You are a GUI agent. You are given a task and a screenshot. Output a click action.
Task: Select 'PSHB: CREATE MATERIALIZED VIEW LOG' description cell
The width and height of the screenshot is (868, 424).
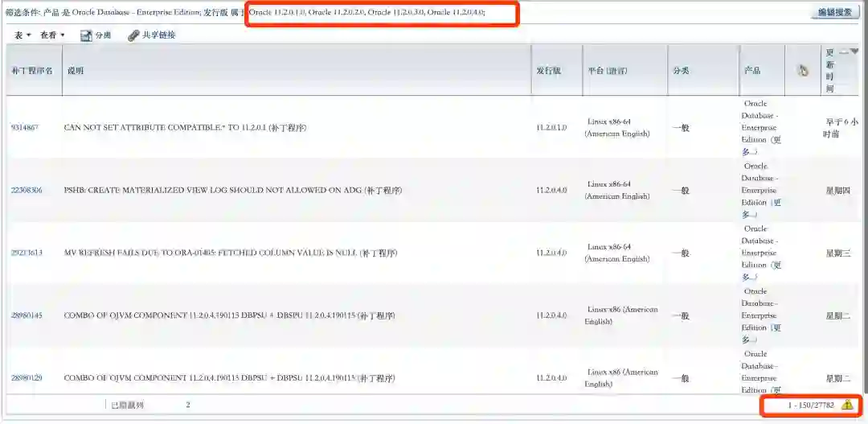(233, 190)
